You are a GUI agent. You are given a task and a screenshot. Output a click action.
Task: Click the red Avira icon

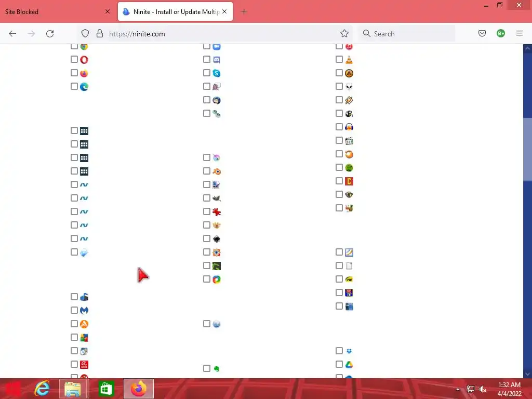(84, 364)
